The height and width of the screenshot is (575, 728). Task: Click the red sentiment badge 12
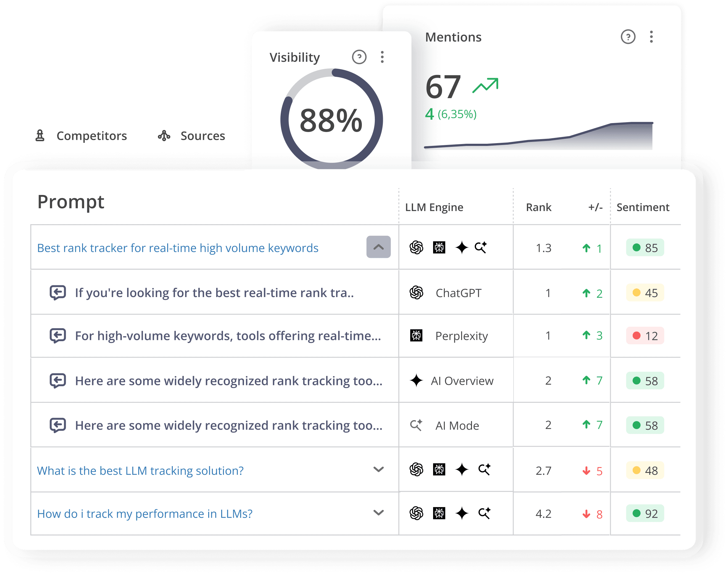point(645,335)
